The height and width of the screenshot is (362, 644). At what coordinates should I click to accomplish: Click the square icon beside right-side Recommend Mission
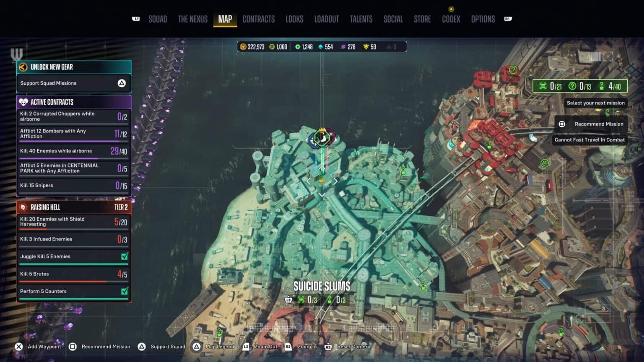pos(562,124)
